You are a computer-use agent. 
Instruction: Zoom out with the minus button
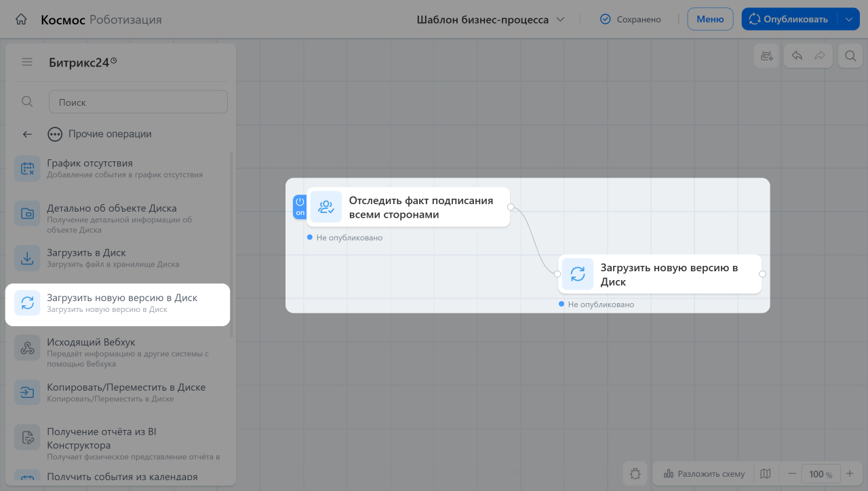point(791,473)
